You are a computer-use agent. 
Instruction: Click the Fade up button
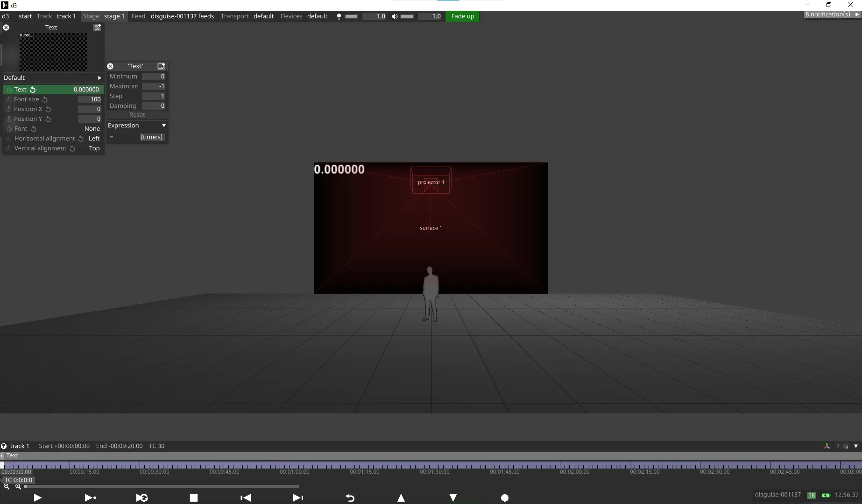[x=462, y=16]
